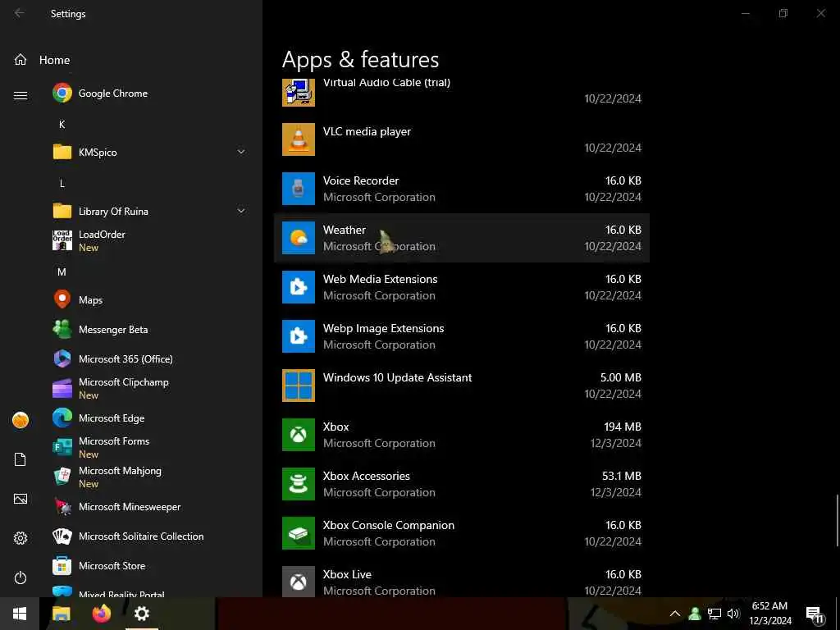Open Firefox from the taskbar

coord(101,614)
